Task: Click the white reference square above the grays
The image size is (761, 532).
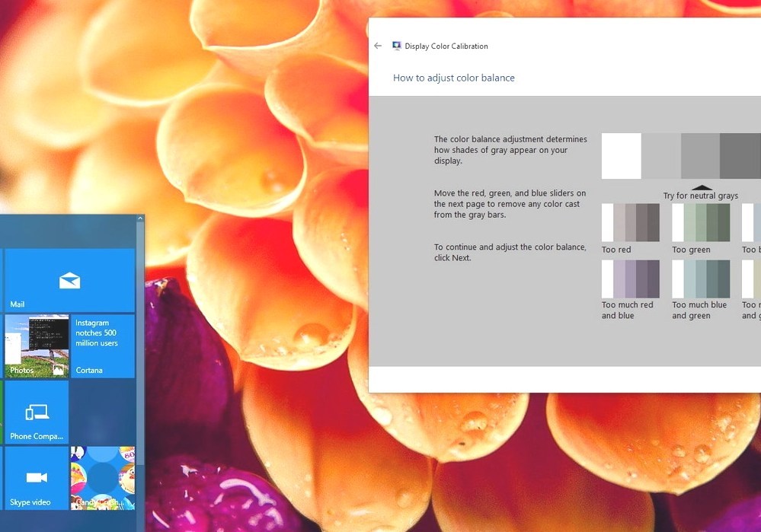Action: coord(621,155)
